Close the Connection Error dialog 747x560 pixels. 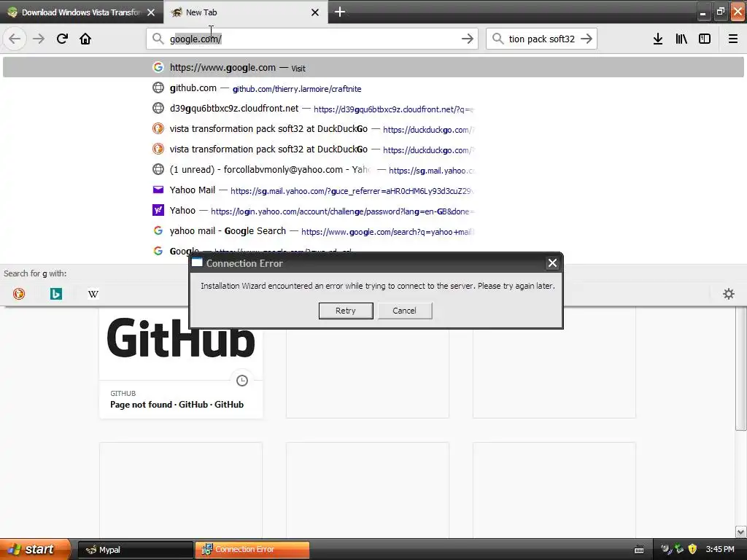click(552, 262)
